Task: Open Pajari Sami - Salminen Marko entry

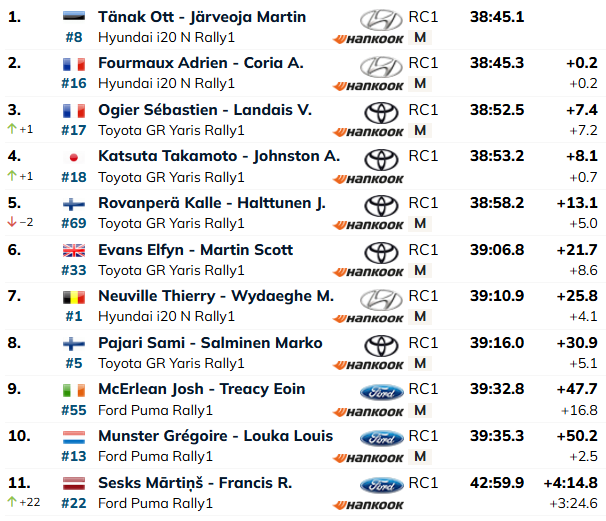Action: tap(210, 343)
